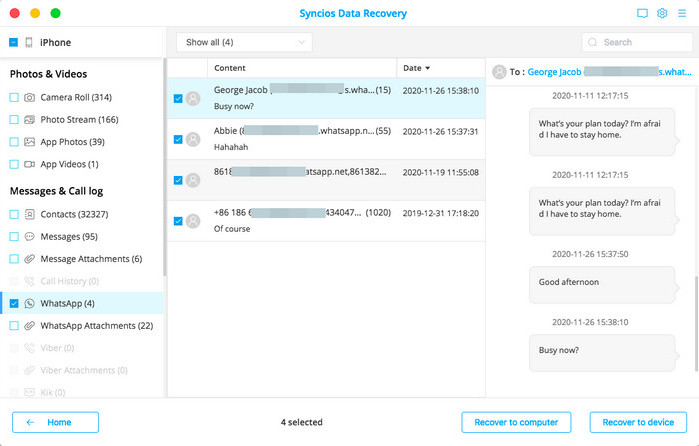Screen dimensions: 699x446
Task: Check the Photo Stream (166) checkbox
Action: (14, 120)
